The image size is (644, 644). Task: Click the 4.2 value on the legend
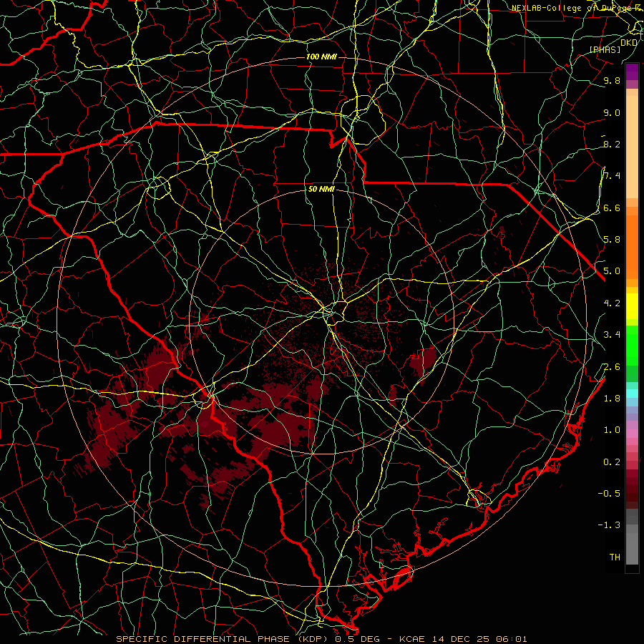[x=612, y=303]
